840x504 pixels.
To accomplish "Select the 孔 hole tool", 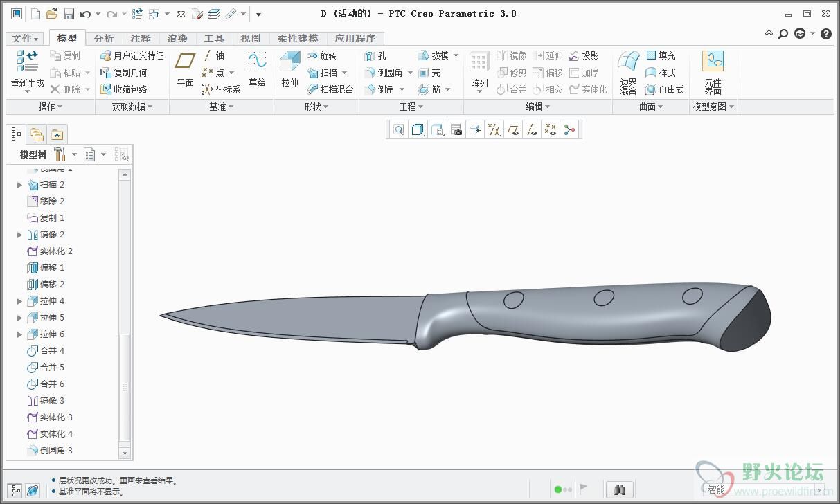I will (x=375, y=55).
